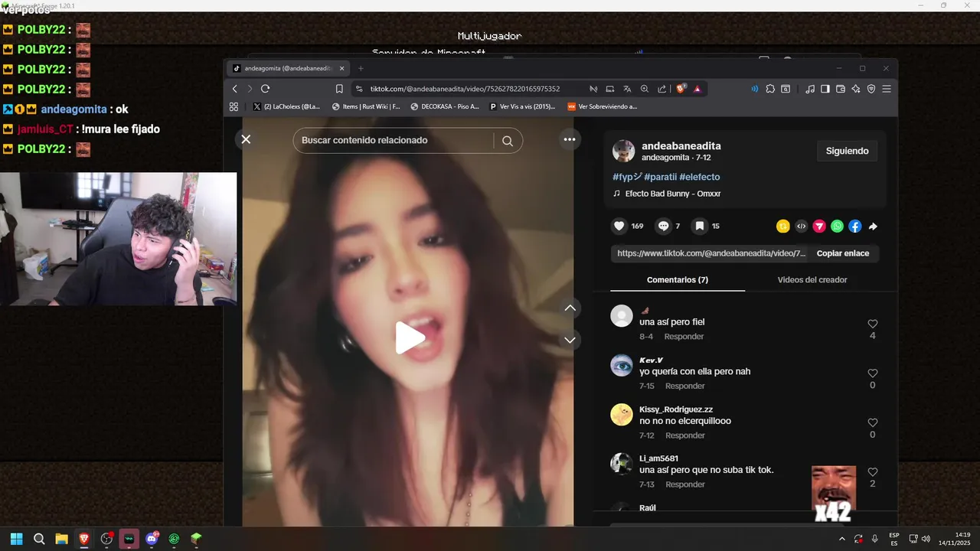980x551 pixels.
Task: Open comments via the speech bubble icon
Action: click(664, 226)
